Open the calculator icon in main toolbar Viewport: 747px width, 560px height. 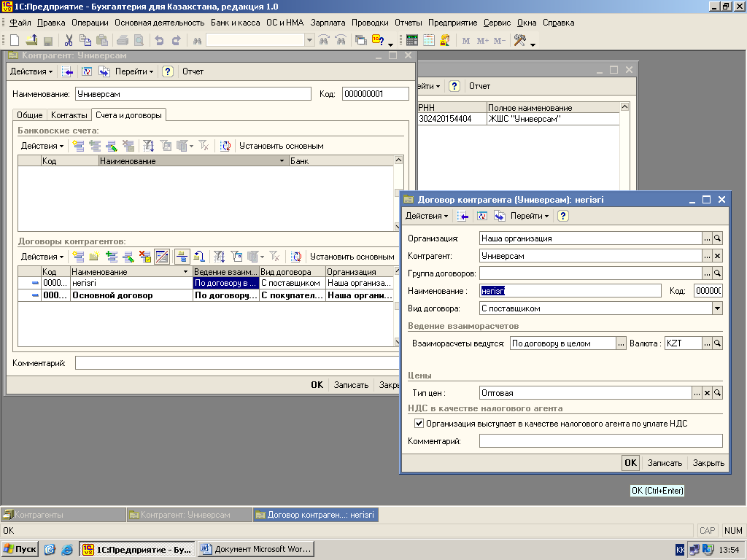point(412,41)
